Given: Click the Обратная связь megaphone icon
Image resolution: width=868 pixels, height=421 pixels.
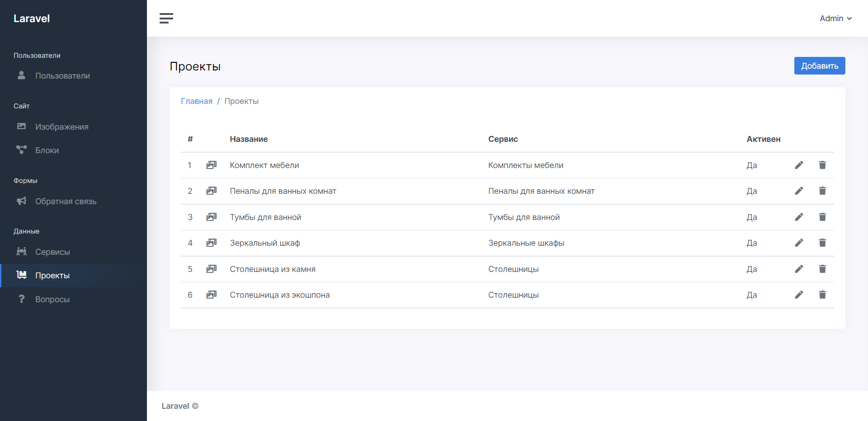Looking at the screenshot, I should [21, 201].
